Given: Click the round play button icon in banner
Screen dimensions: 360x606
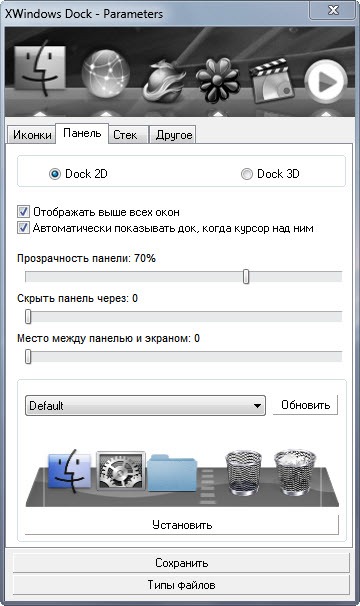Looking at the screenshot, I should point(326,81).
